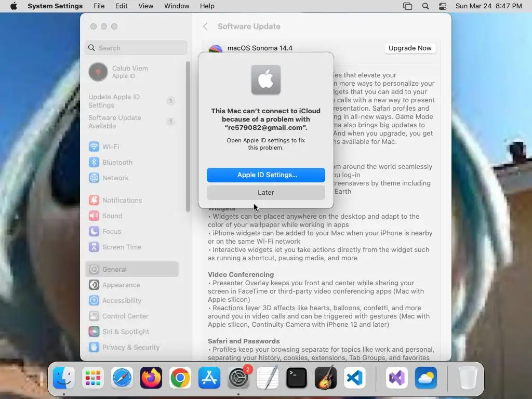Click the macOS Sonoma 14.4 title
This screenshot has height=399, width=532.
[260, 48]
